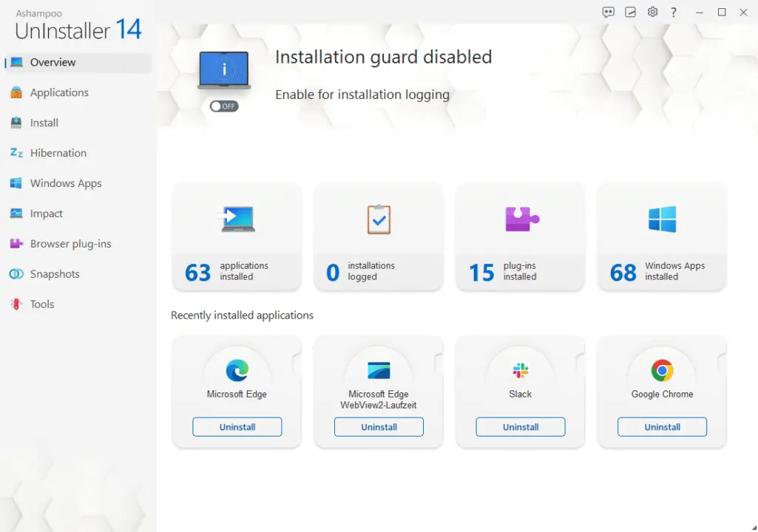Click the feedback chat bubble icon
Screen dimensions: 758x532
608,12
